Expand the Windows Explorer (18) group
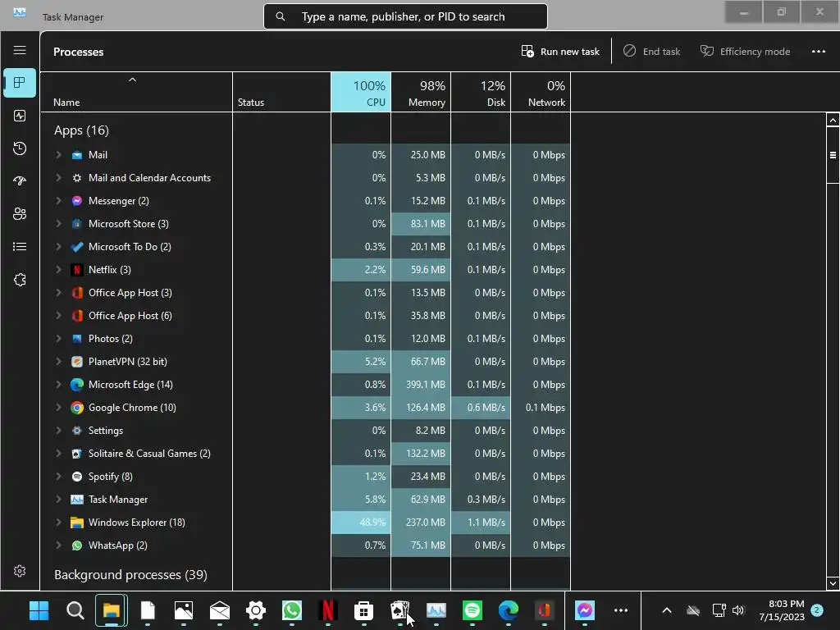This screenshot has width=840, height=630. tap(58, 523)
